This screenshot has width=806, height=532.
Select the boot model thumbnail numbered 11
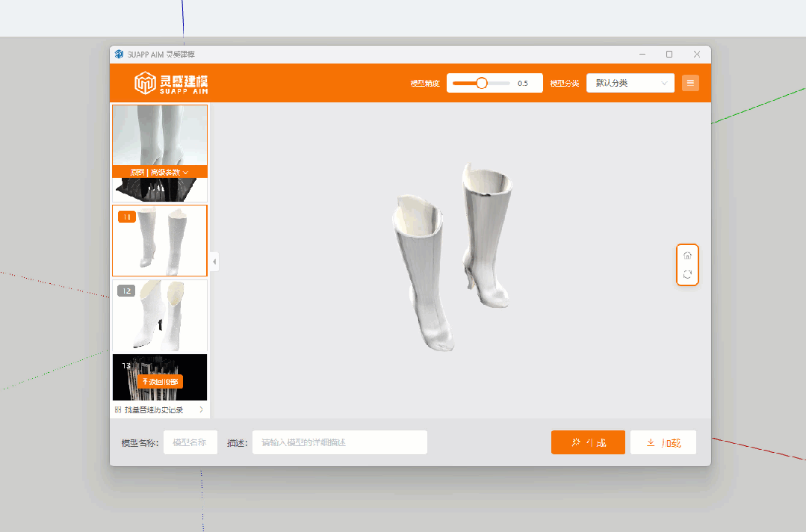pos(160,241)
